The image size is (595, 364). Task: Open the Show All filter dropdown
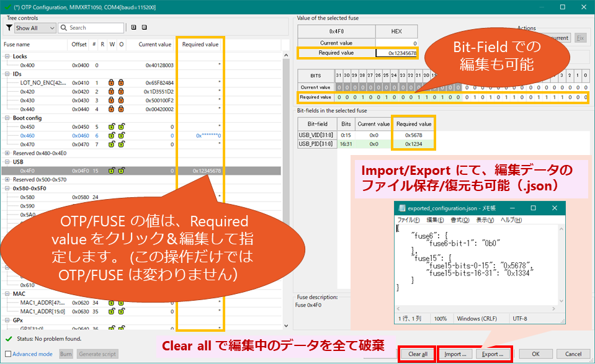click(35, 28)
